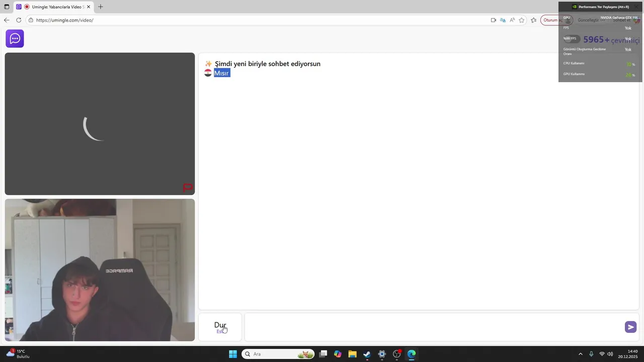
Task: Click the read aloud icon
Action: pyautogui.click(x=512, y=20)
